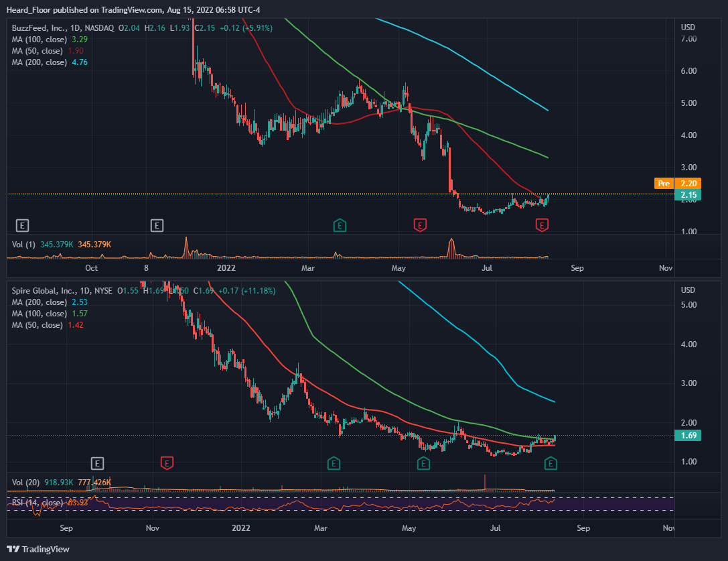Click the green May earnings marker on Spire chart
The height and width of the screenshot is (561, 728).
[x=423, y=463]
